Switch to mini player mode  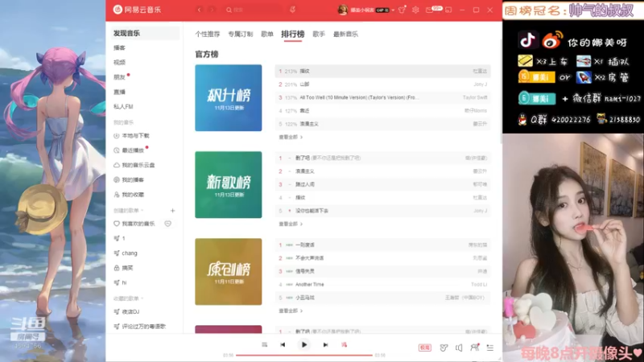point(448,10)
